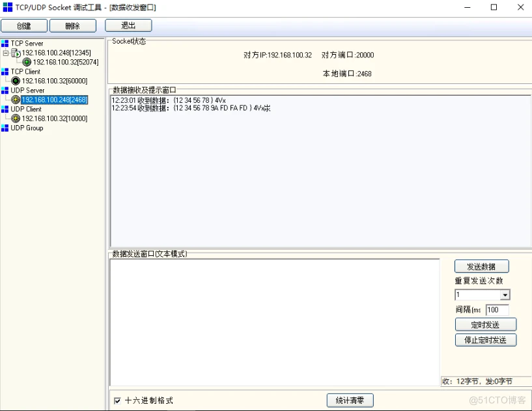The width and height of the screenshot is (532, 411).
Task: Click the 统计清零 clear statistics button
Action: (x=350, y=400)
